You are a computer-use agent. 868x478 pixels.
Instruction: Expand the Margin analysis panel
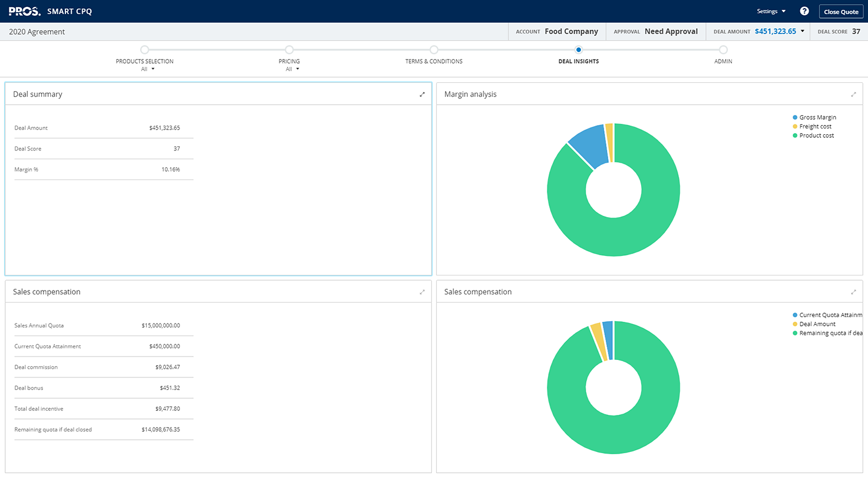point(853,94)
